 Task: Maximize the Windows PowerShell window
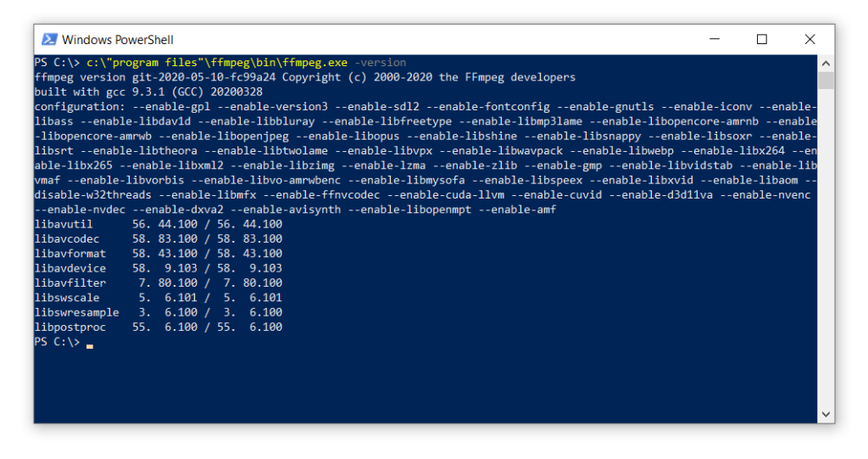click(762, 39)
